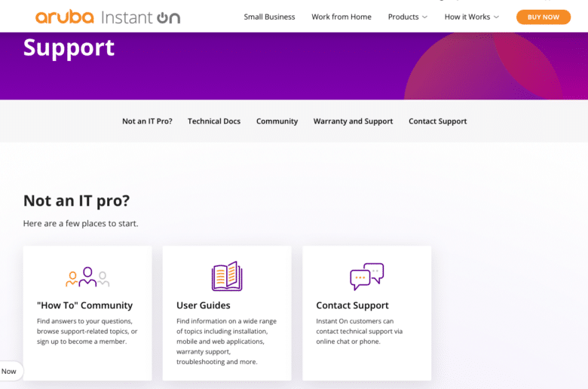The width and height of the screenshot is (588, 389).
Task: Click the 'Instant On customers can contact' description
Action: 360,331
